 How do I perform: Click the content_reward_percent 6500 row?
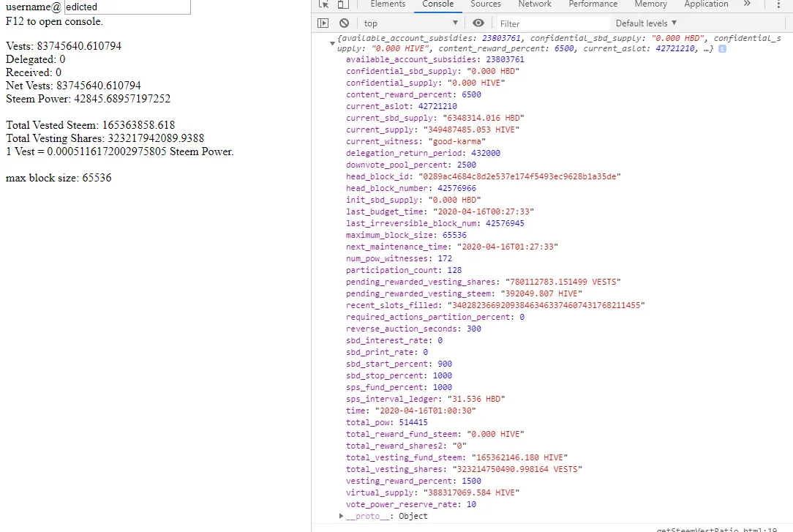(413, 94)
